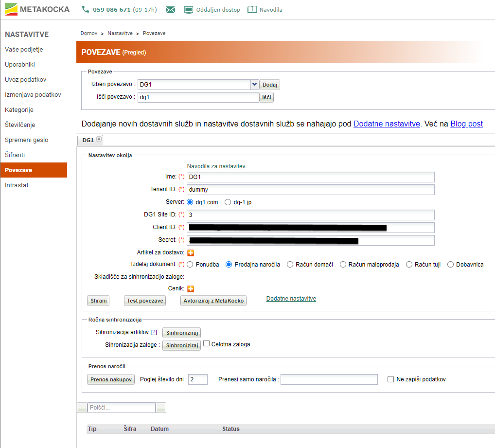Select dg-1.jp server radio button
Image resolution: width=495 pixels, height=448 pixels.
(228, 202)
